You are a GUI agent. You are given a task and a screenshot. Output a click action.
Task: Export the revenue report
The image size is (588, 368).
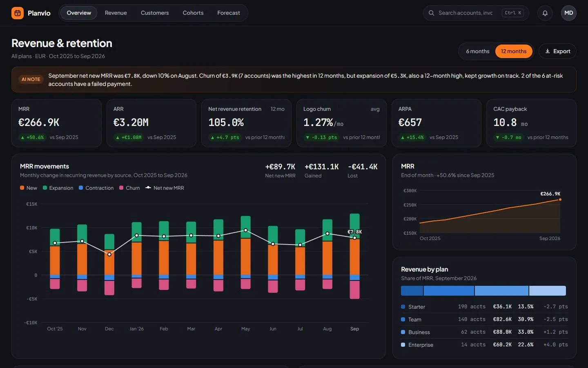(x=557, y=52)
